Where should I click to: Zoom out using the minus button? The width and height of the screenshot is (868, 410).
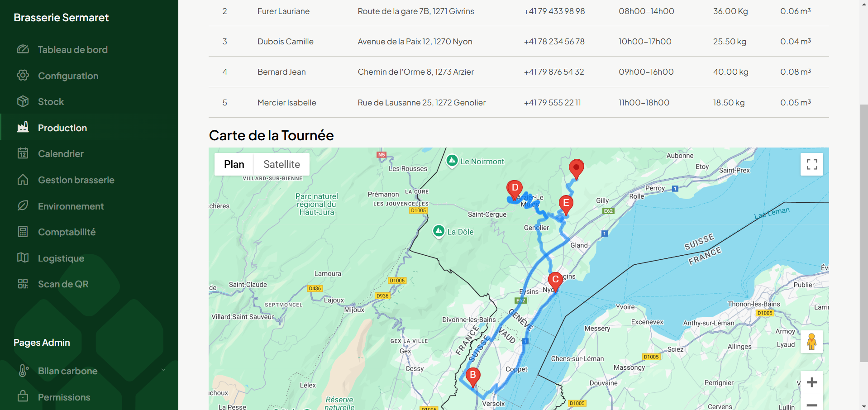[811, 405]
